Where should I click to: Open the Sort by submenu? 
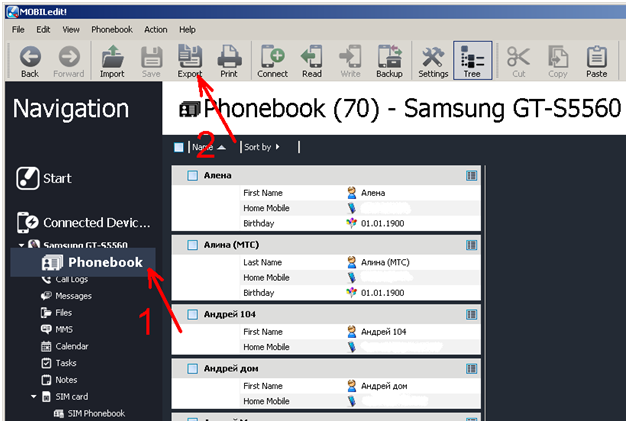(x=262, y=147)
